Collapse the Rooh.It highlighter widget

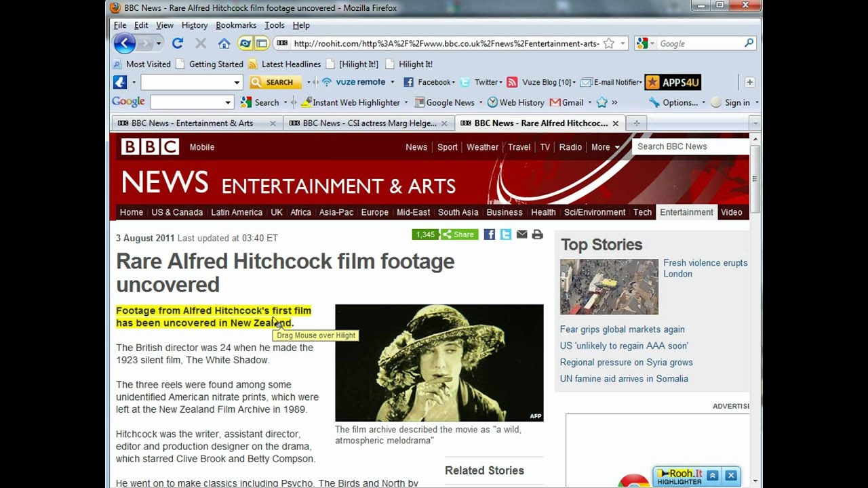(713, 476)
